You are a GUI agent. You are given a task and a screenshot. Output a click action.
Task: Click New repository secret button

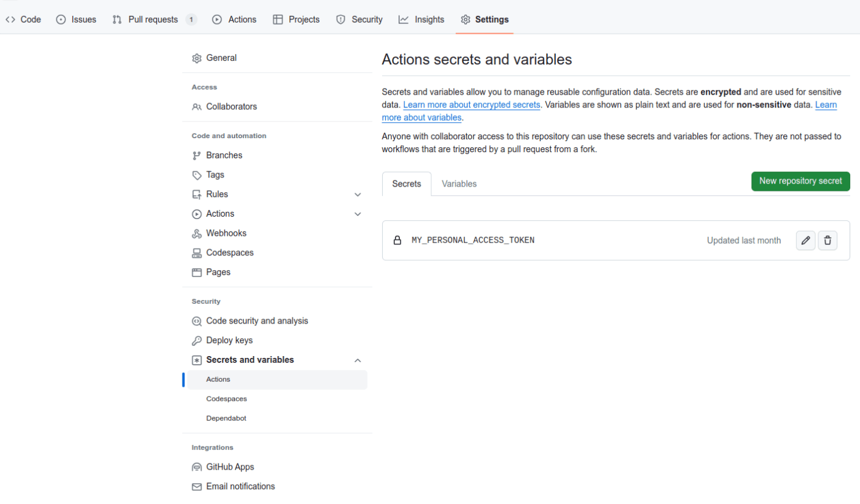point(800,181)
